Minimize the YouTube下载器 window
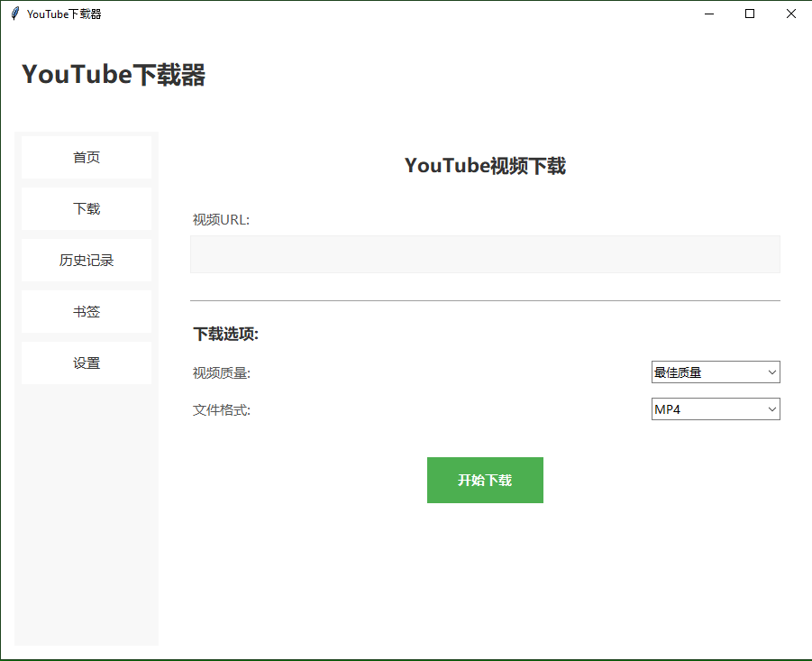This screenshot has height=661, width=812. pos(709,14)
